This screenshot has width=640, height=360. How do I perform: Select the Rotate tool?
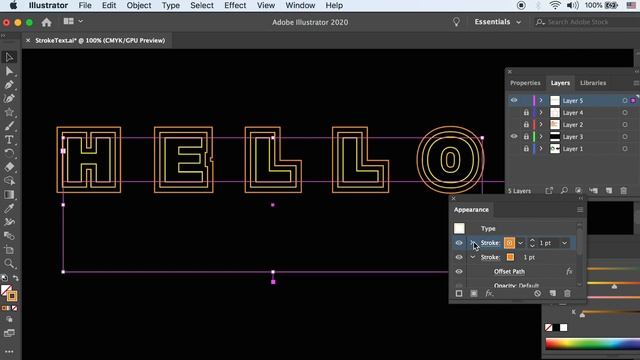tap(9, 153)
